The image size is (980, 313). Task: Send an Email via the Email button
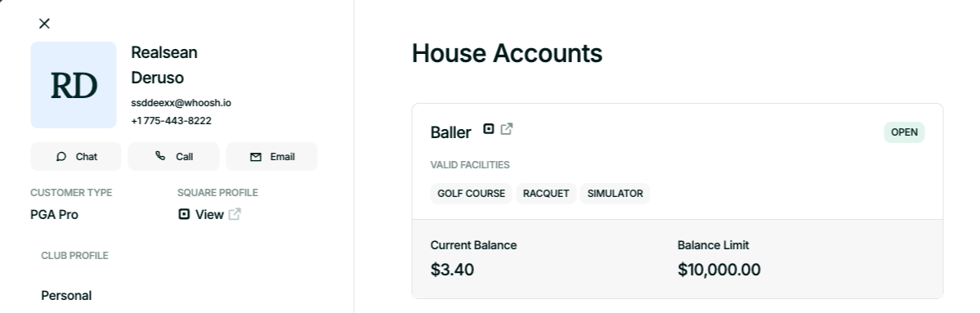click(x=272, y=157)
